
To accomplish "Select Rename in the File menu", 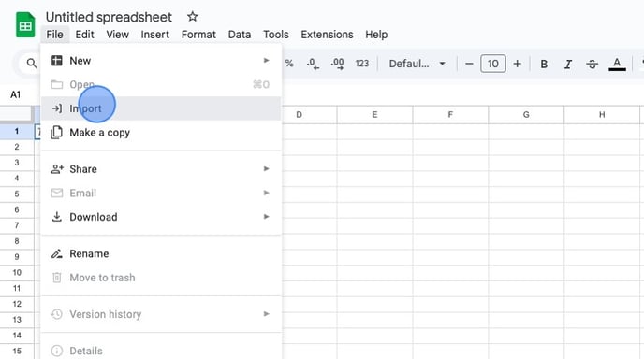I will click(161, 253).
